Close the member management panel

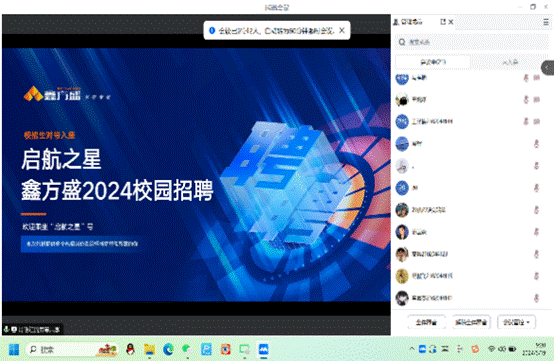coord(451,22)
